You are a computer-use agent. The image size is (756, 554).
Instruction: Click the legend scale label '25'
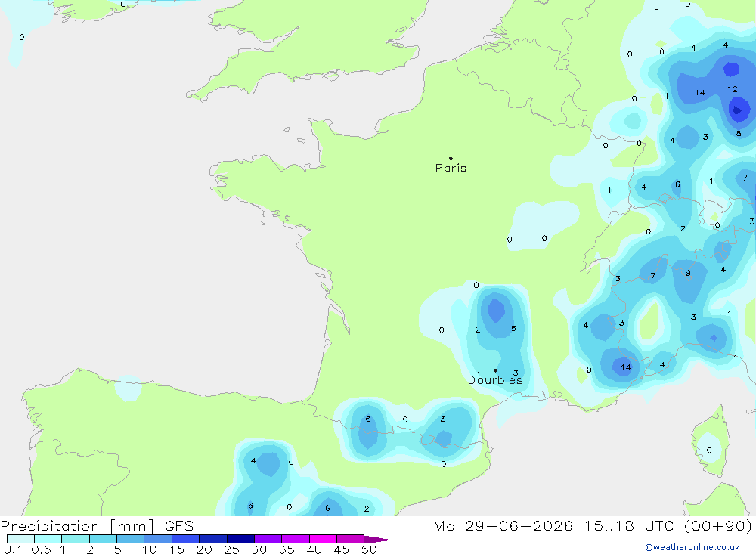tap(231, 549)
